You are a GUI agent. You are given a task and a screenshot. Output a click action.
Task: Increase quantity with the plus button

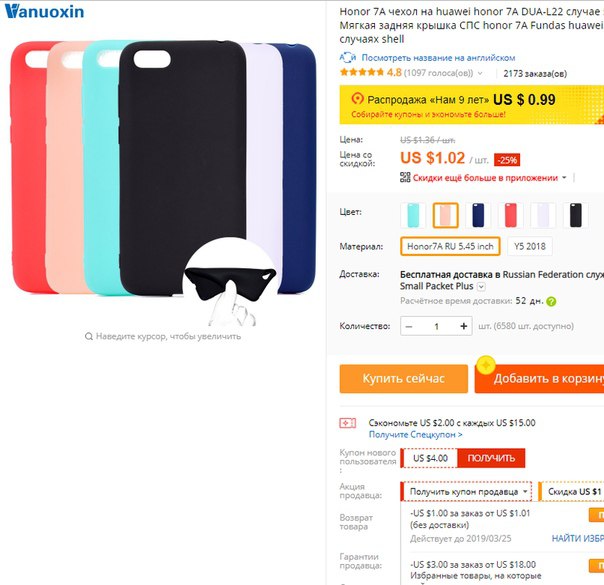(464, 326)
